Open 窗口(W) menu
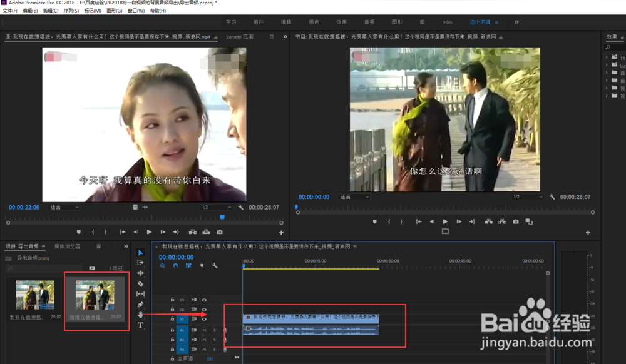The width and height of the screenshot is (626, 364). pyautogui.click(x=136, y=11)
